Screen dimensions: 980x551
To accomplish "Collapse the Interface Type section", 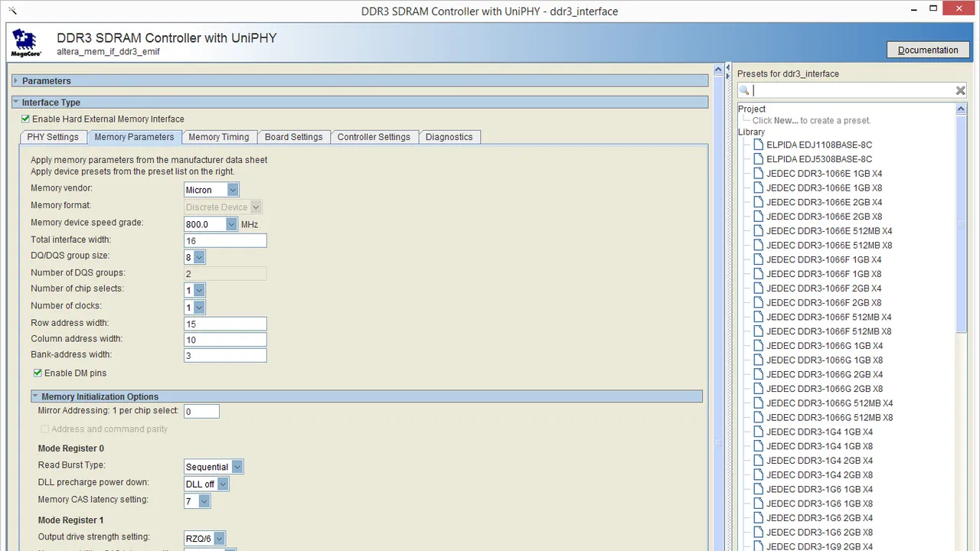I will click(16, 103).
